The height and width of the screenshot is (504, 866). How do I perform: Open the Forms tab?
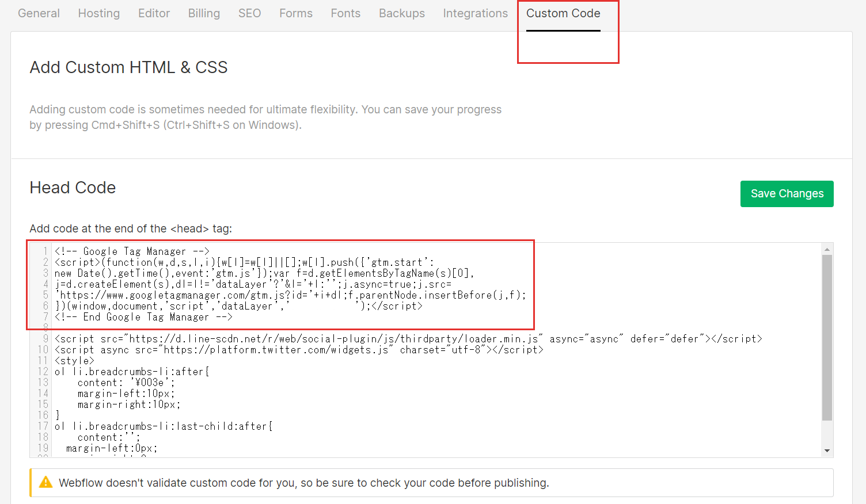click(296, 13)
